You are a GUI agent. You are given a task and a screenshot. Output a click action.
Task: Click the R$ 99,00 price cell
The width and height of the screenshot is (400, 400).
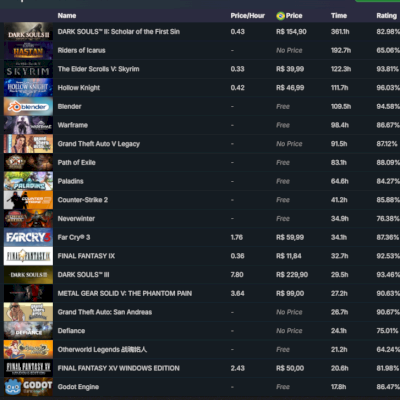290,293
